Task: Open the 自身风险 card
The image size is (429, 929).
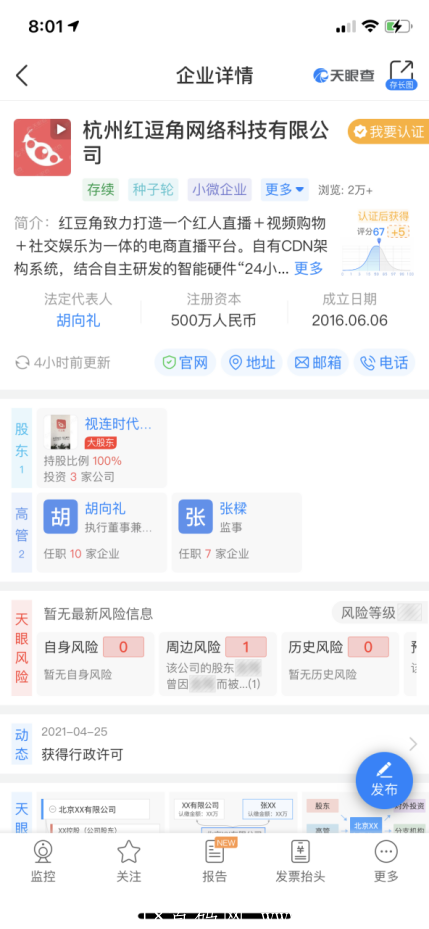Action: click(x=95, y=664)
